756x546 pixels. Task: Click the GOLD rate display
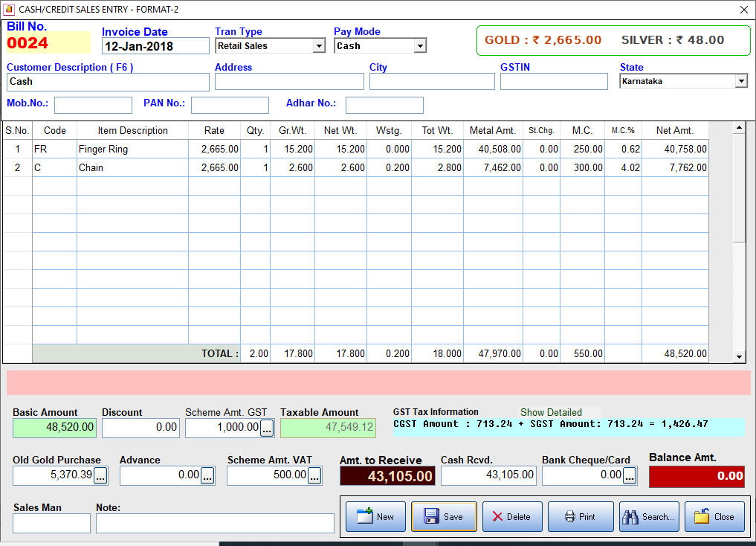click(x=543, y=40)
